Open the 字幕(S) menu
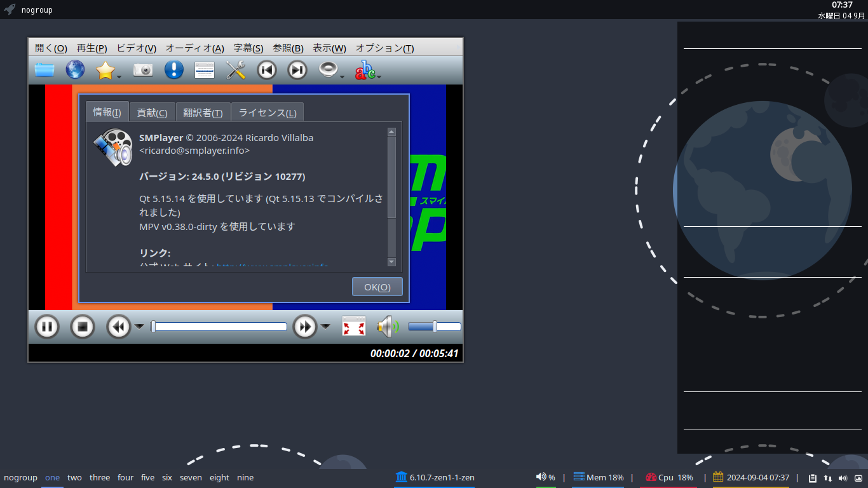Image resolution: width=868 pixels, height=488 pixels. click(248, 48)
